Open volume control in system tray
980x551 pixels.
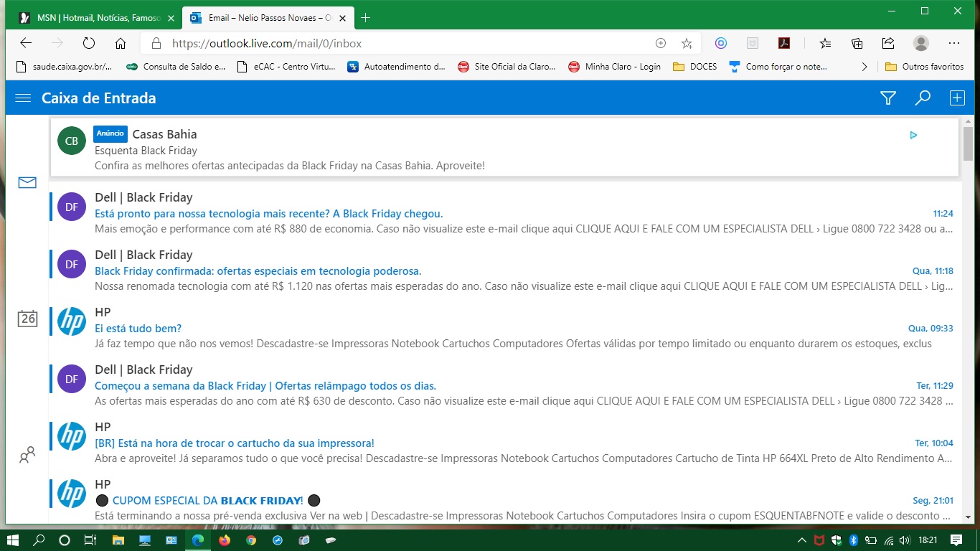[905, 540]
